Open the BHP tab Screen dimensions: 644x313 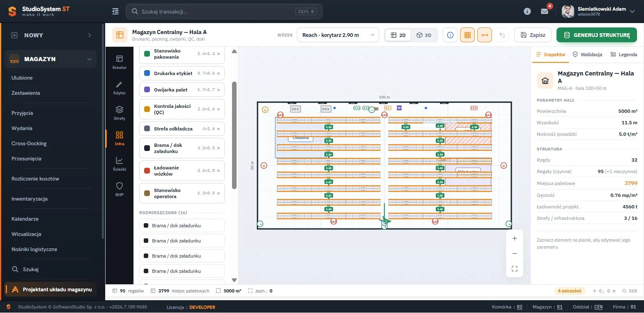pyautogui.click(x=120, y=189)
